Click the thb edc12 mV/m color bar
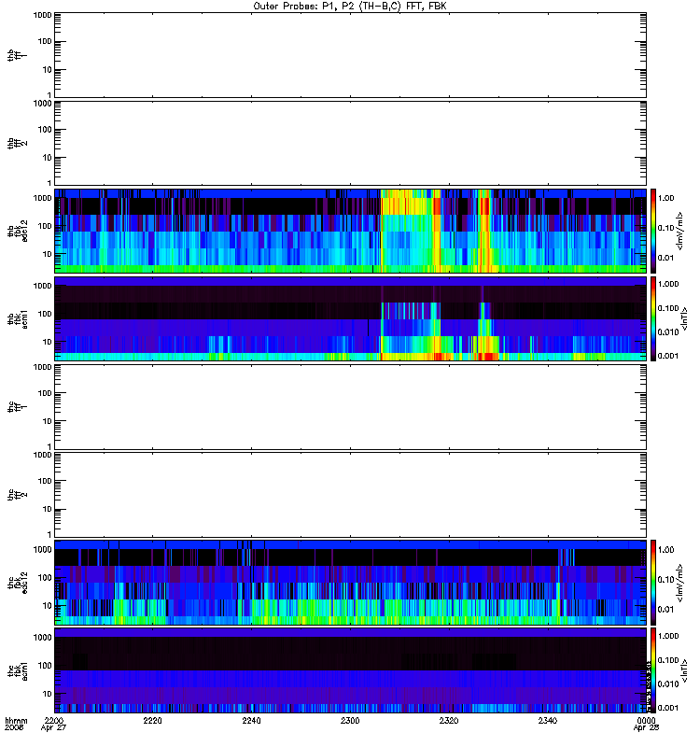 [x=653, y=231]
